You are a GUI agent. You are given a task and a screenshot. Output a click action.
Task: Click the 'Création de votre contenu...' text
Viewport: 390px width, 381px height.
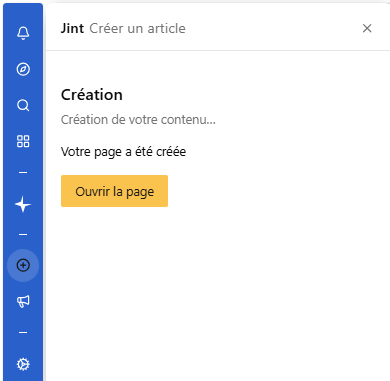[x=138, y=119]
